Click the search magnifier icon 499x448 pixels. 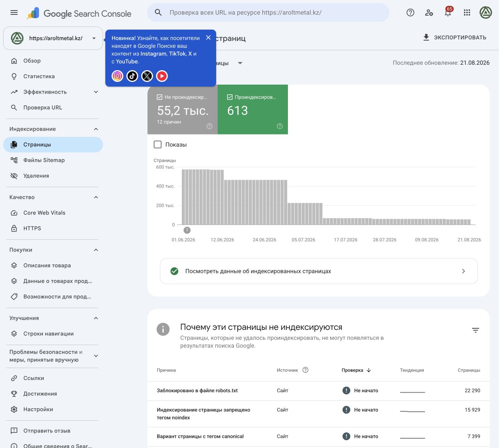coord(158,12)
